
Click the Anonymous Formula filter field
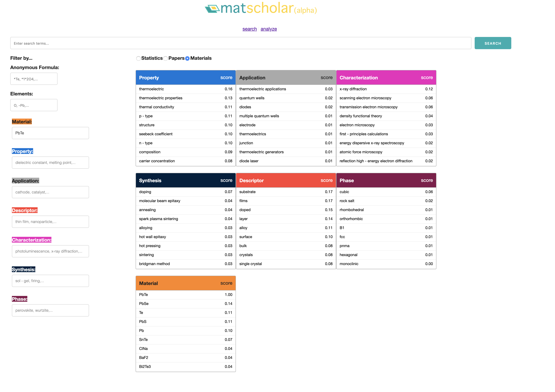click(x=34, y=79)
